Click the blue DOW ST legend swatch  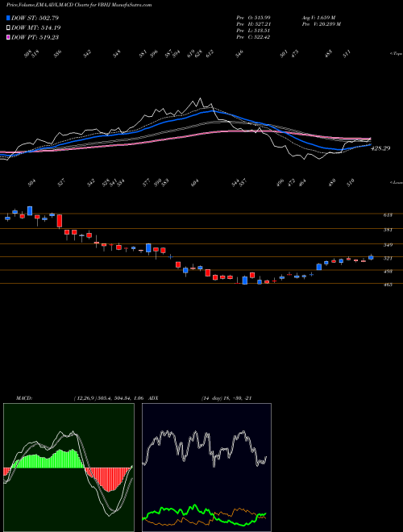9,18
